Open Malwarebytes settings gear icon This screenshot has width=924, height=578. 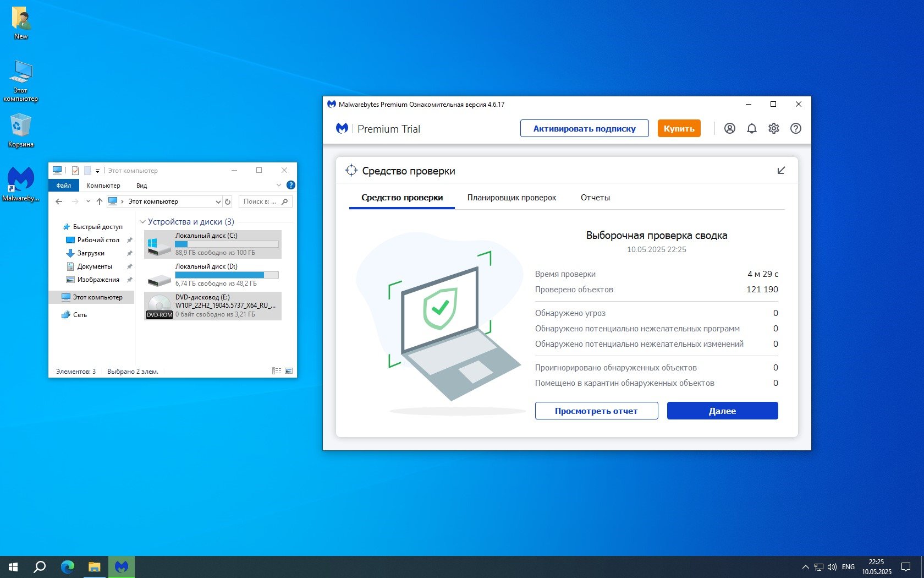[x=773, y=128]
